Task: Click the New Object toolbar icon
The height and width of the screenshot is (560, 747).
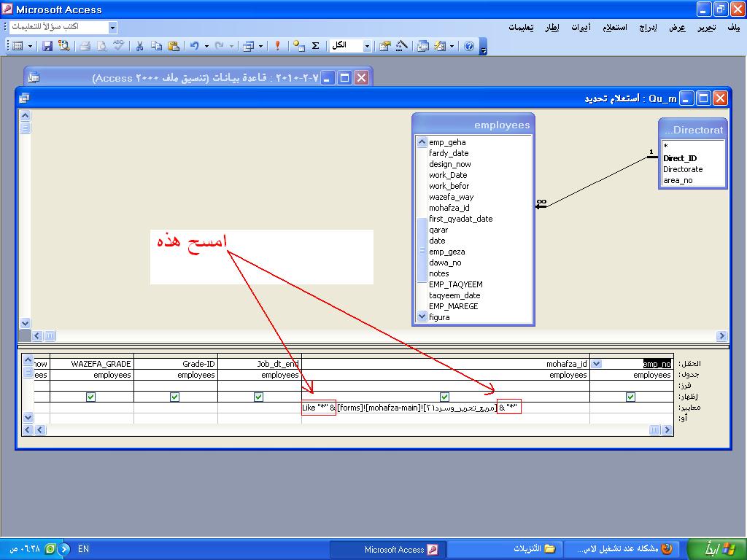Action: click(x=440, y=46)
